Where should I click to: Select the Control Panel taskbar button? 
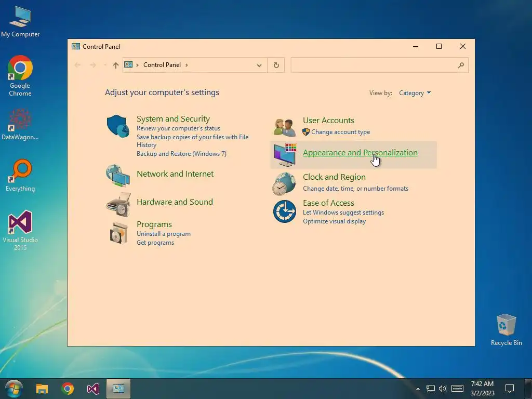point(118,389)
